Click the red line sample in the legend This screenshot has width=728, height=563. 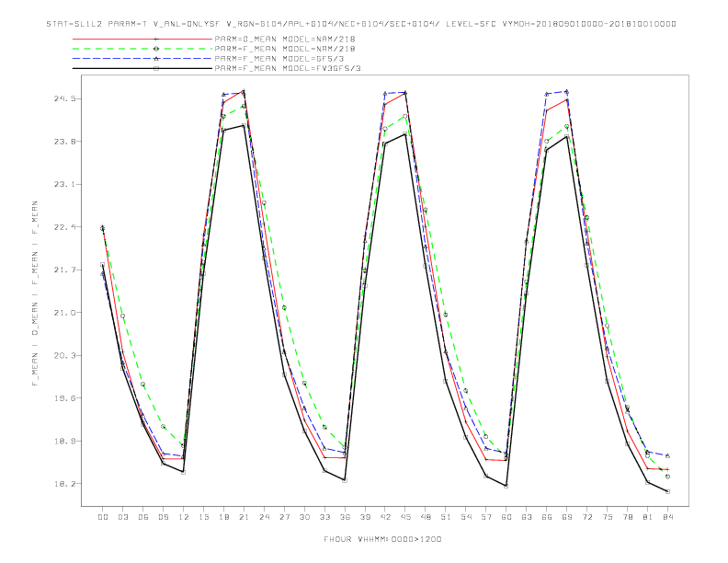pos(142,39)
